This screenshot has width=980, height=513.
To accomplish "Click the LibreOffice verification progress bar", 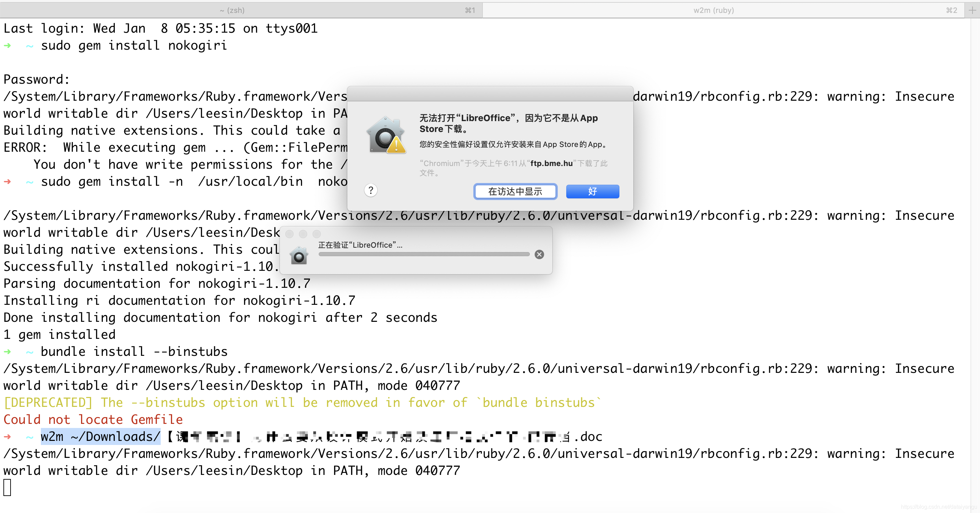I will coord(424,254).
